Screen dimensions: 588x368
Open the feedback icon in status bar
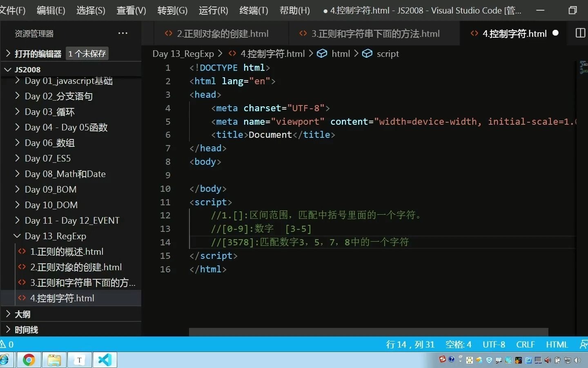click(x=584, y=345)
